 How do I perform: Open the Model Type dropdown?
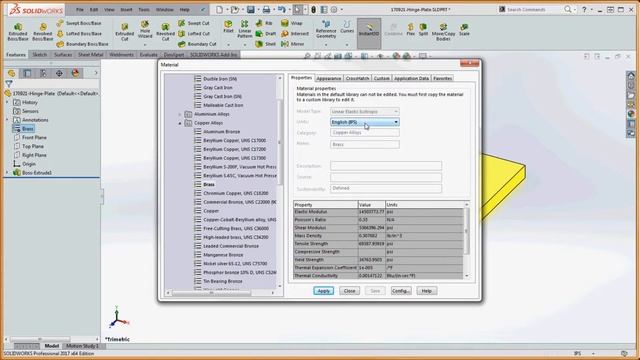pos(364,111)
